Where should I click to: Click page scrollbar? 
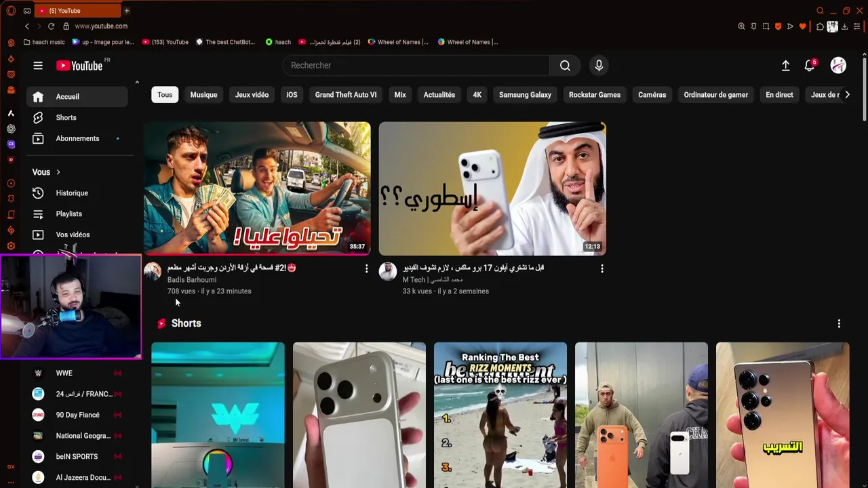click(x=865, y=88)
